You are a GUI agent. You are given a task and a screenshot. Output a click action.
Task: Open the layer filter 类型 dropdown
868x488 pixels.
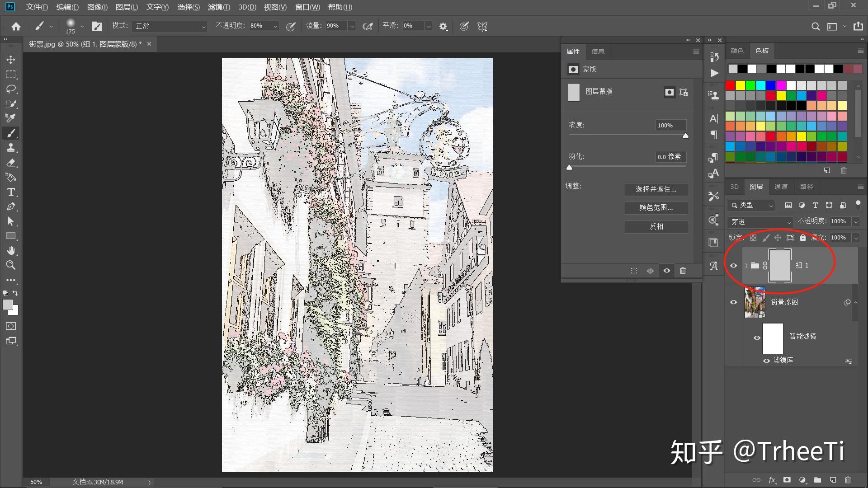point(751,205)
